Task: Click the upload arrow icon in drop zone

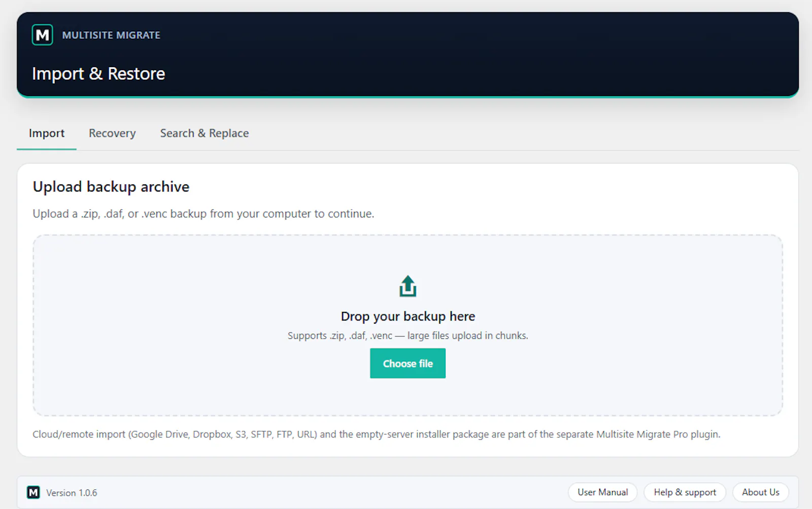Action: 408,286
